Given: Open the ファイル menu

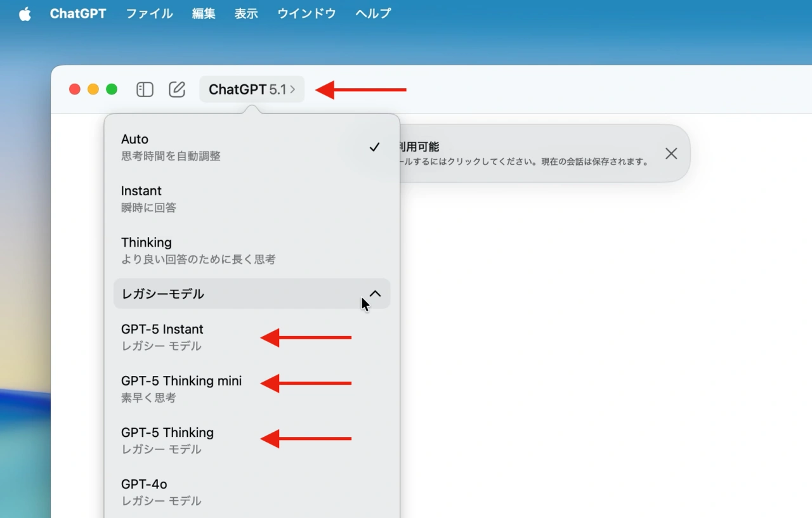Looking at the screenshot, I should [x=148, y=13].
